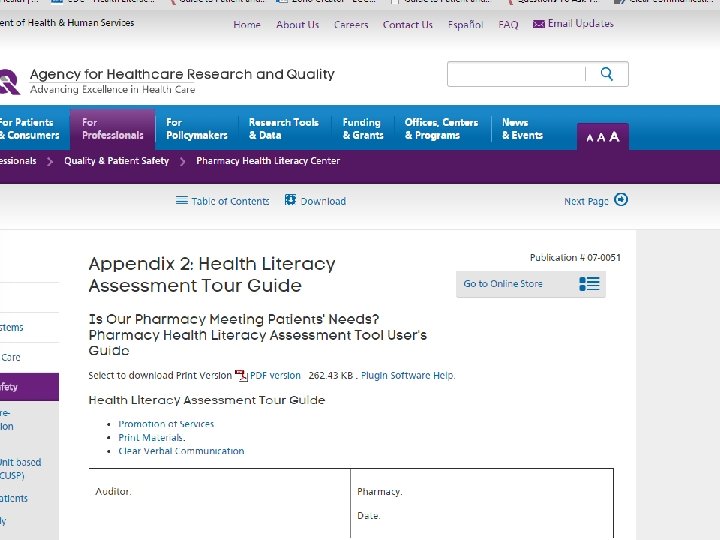Click the Next Page arrow icon

621,200
